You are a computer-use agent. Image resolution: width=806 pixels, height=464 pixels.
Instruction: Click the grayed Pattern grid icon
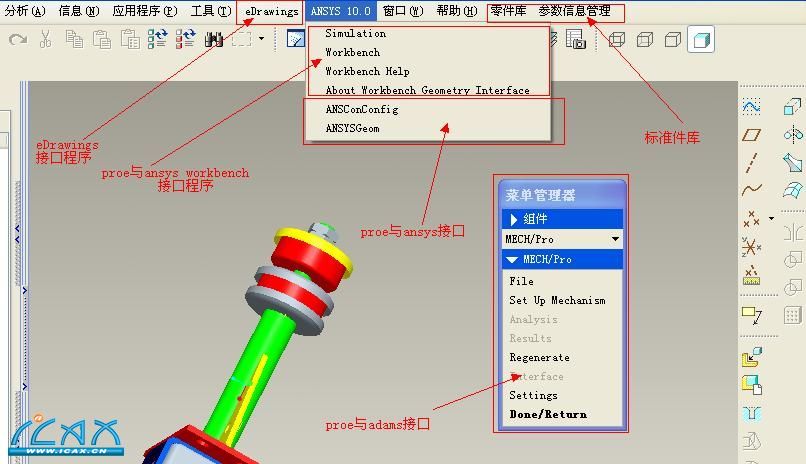[792, 315]
